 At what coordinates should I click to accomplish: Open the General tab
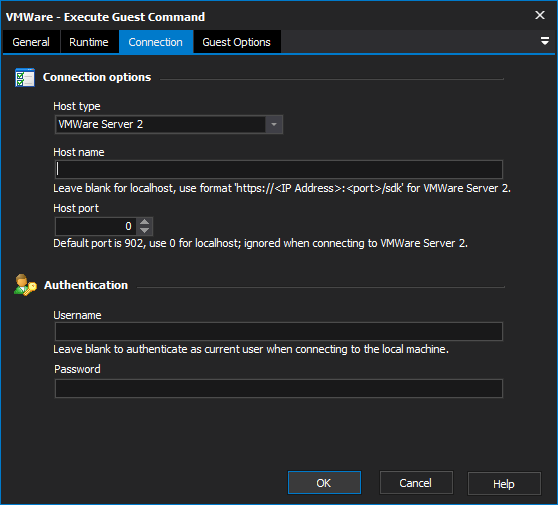[x=31, y=42]
